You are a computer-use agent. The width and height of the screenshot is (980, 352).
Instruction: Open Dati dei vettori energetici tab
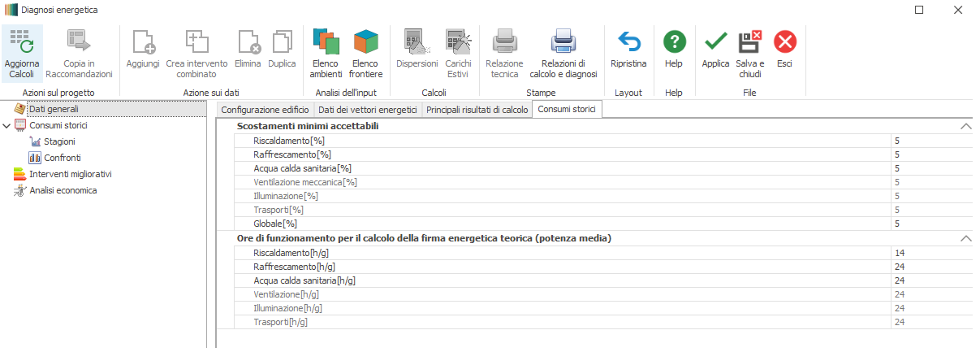(367, 110)
